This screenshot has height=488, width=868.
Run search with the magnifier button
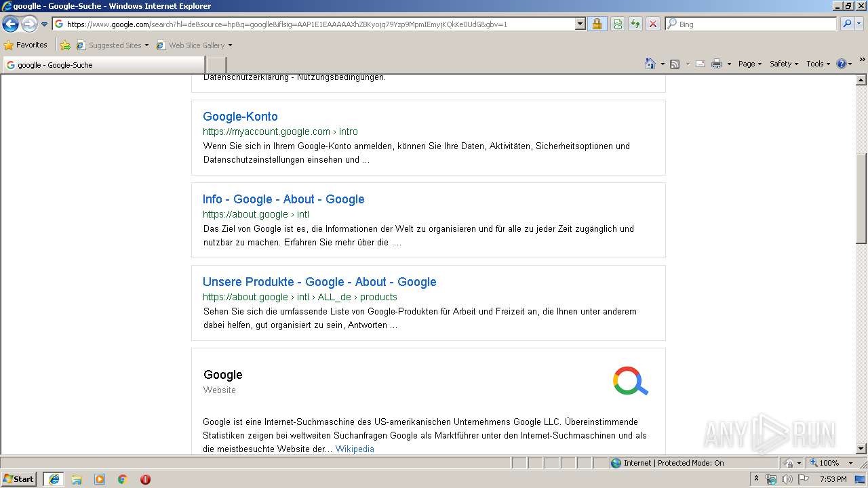click(846, 24)
